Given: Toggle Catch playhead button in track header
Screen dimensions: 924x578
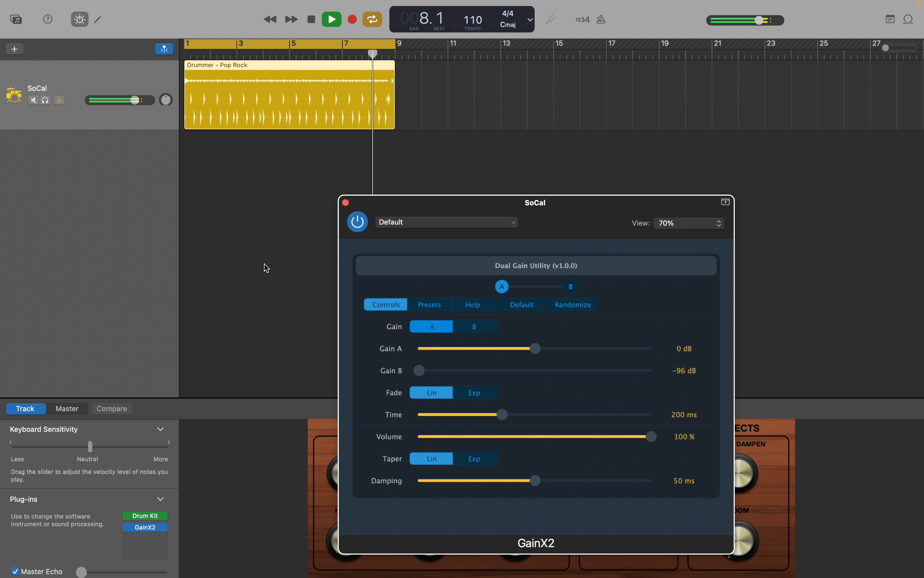Looking at the screenshot, I should 164,49.
